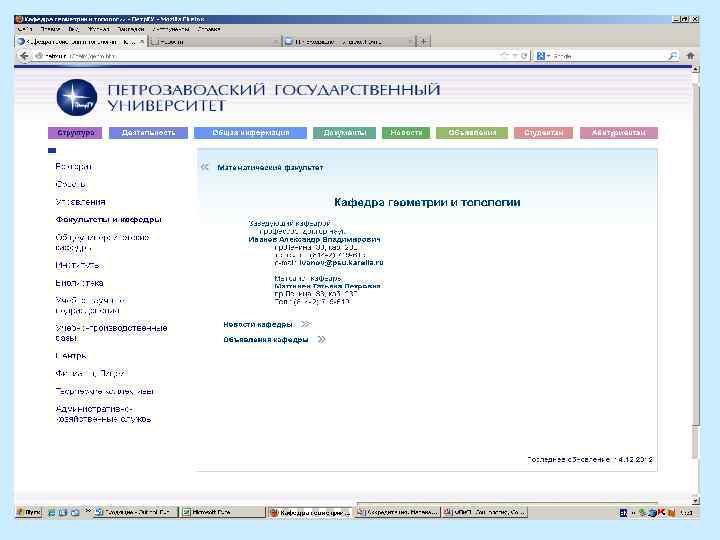
Task: Open the Деятельность navigation section
Action: point(148,133)
